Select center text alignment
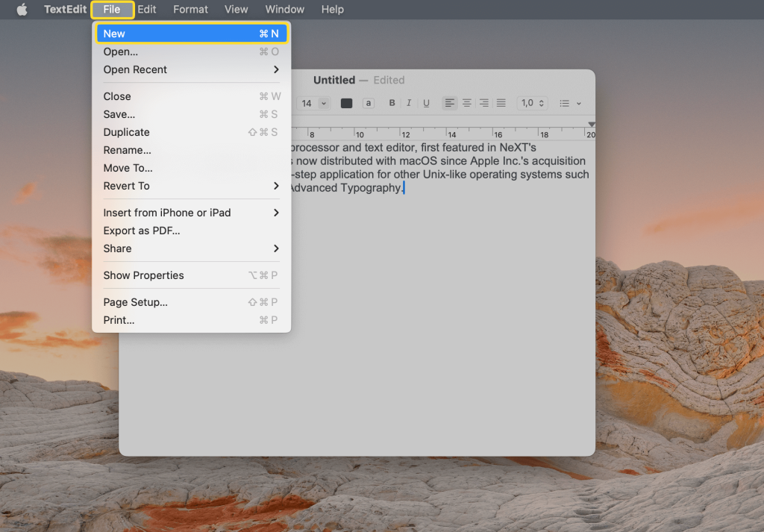The image size is (764, 532). coord(467,103)
